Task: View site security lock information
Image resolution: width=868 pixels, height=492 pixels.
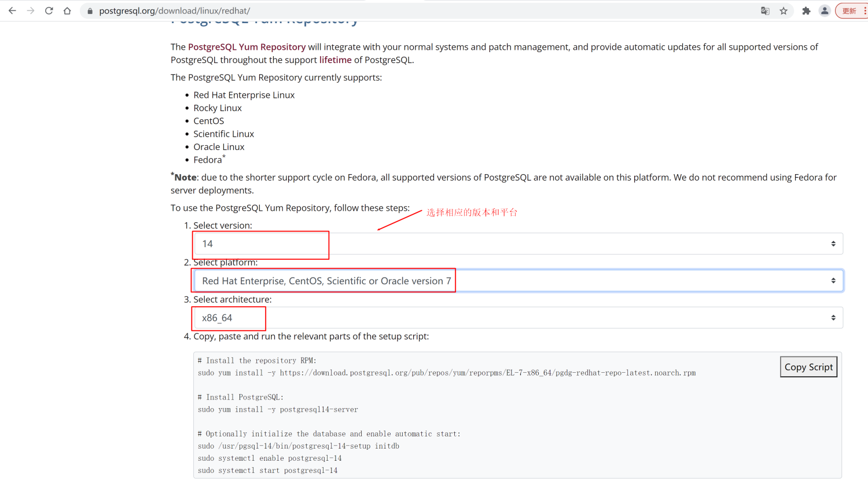Action: [90, 11]
